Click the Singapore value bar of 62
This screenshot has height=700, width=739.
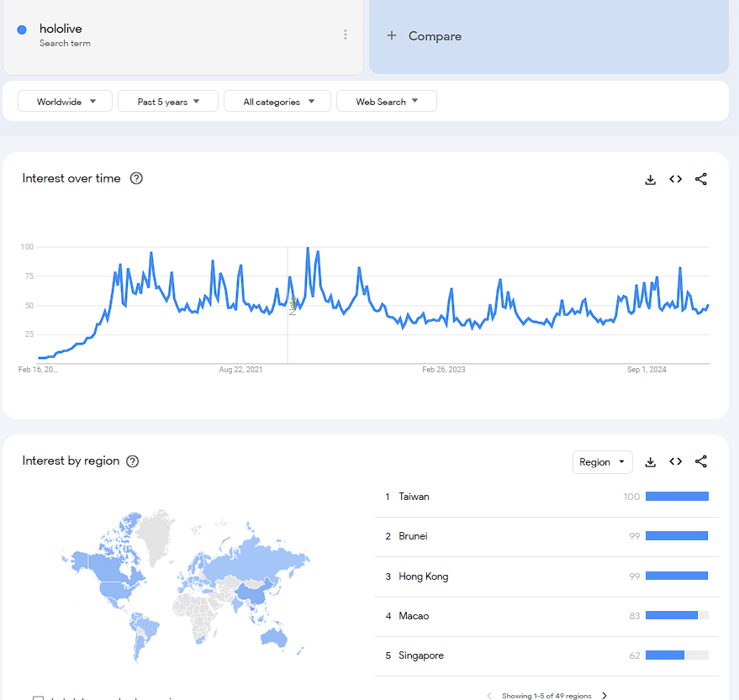pos(677,655)
